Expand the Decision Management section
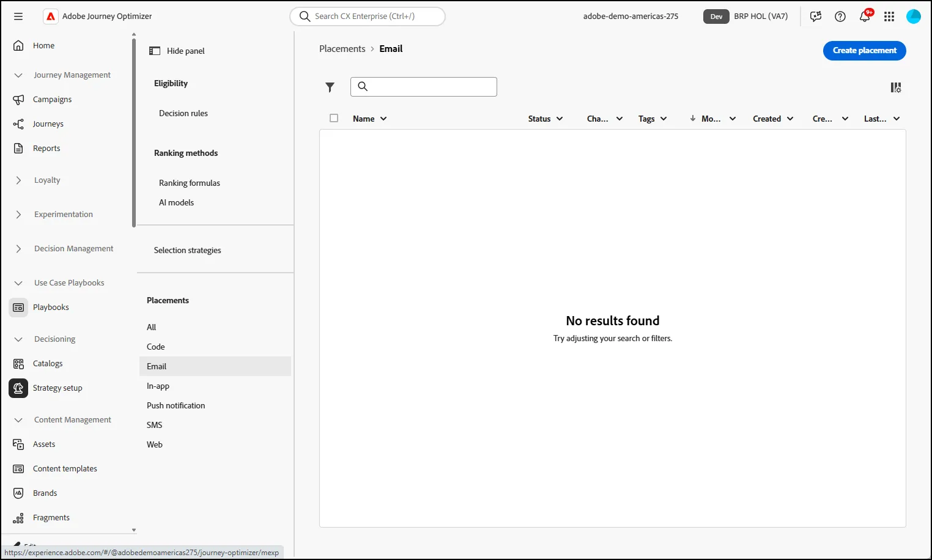The width and height of the screenshot is (932, 560). (18, 249)
